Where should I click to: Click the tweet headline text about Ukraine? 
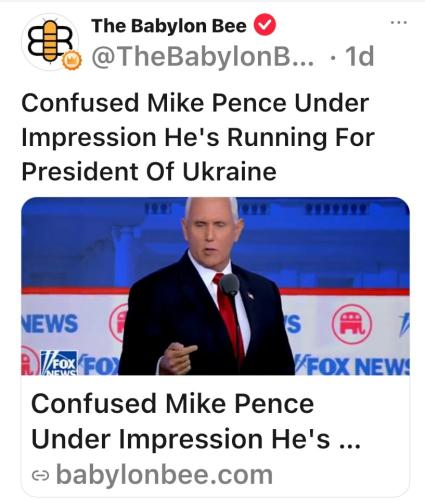198,137
